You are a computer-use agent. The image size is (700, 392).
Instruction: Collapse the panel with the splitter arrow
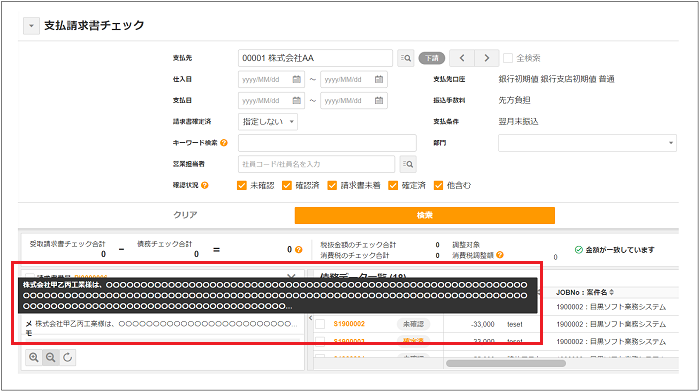pyautogui.click(x=311, y=318)
